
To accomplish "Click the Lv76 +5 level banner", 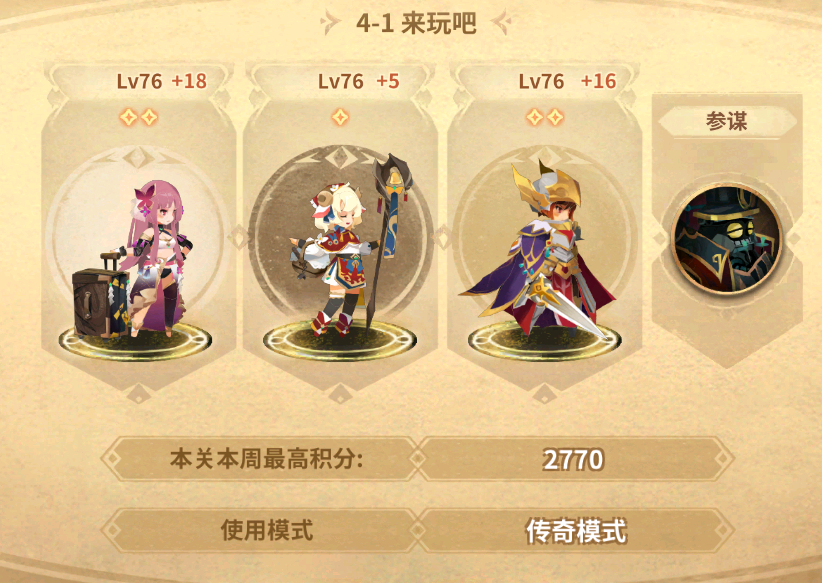I will 359,81.
